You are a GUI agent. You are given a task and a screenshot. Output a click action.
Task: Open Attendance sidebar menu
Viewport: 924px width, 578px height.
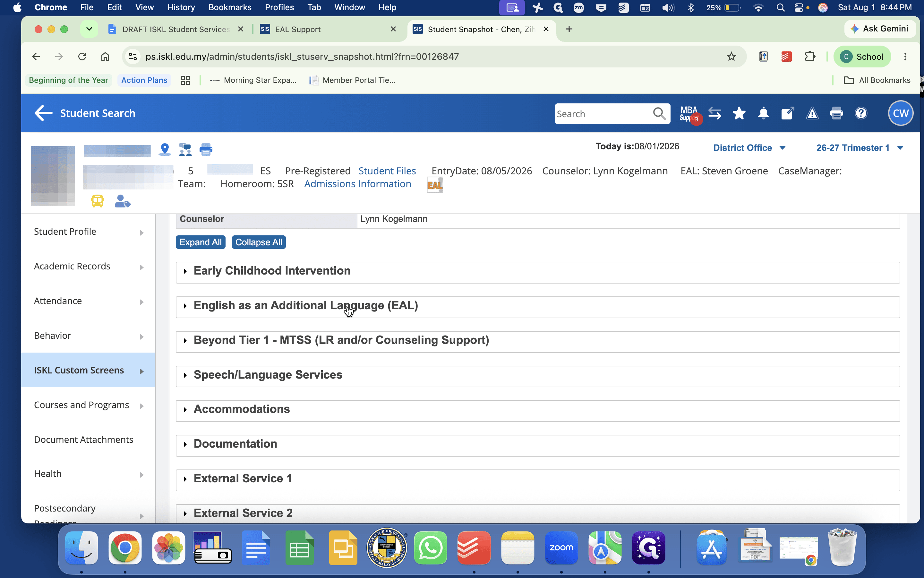[89, 301]
